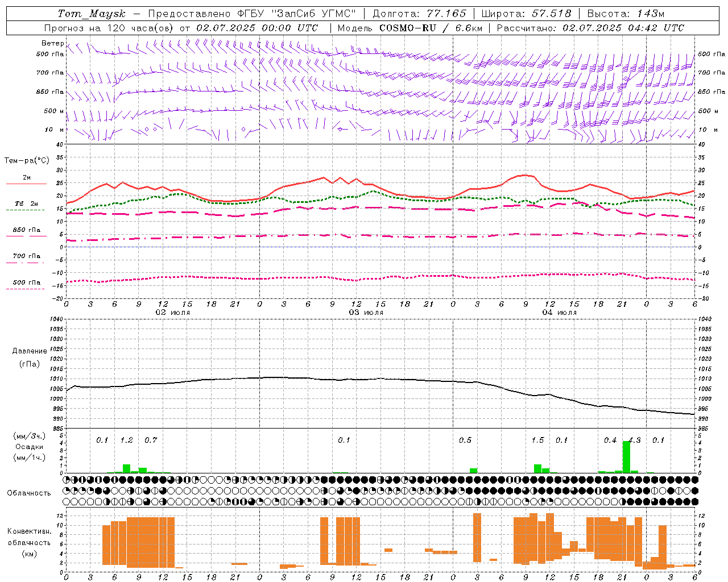728x582 pixels.
Task: Click the 'Долгота: 77.165' value
Action: (419, 14)
